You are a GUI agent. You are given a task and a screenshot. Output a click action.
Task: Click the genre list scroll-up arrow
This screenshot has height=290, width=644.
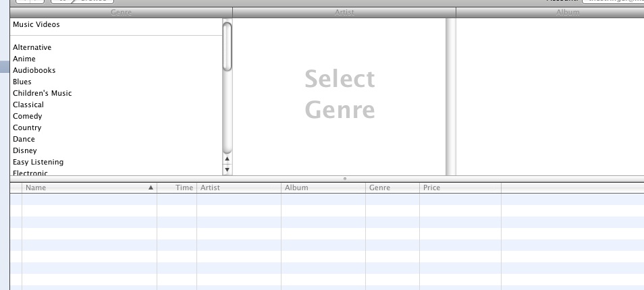pos(227,158)
